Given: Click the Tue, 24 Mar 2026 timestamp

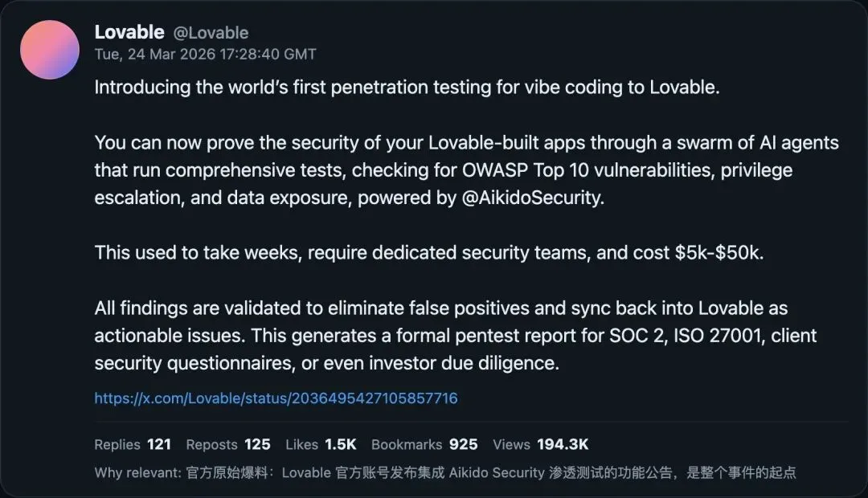Looking at the screenshot, I should point(205,55).
